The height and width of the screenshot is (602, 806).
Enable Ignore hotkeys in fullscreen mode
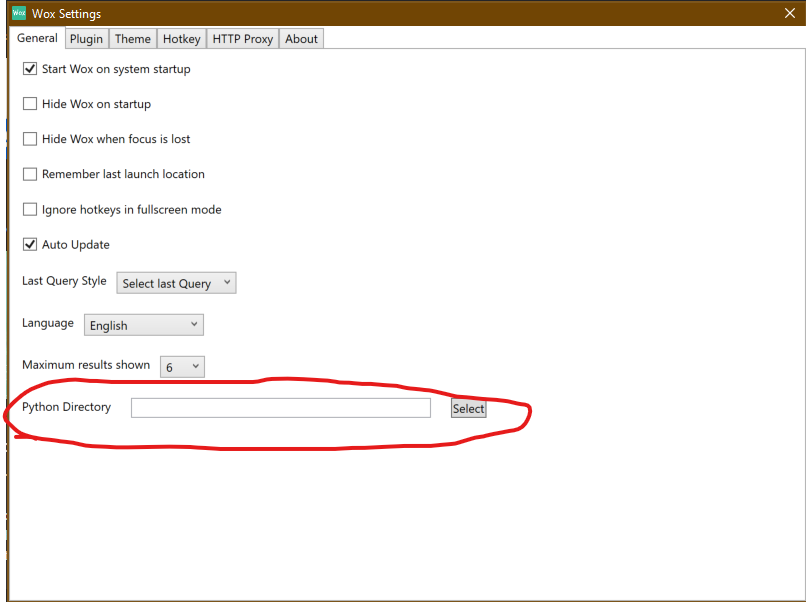tap(30, 209)
